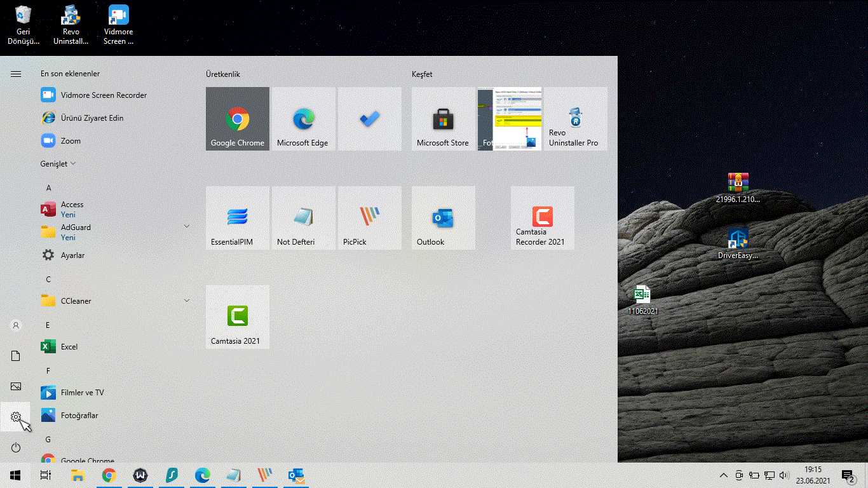Open File Explorer from taskbar

78,475
